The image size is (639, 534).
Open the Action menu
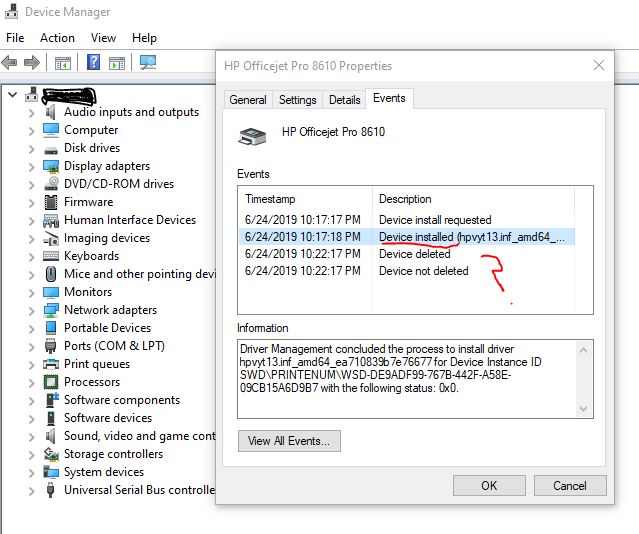click(x=57, y=38)
